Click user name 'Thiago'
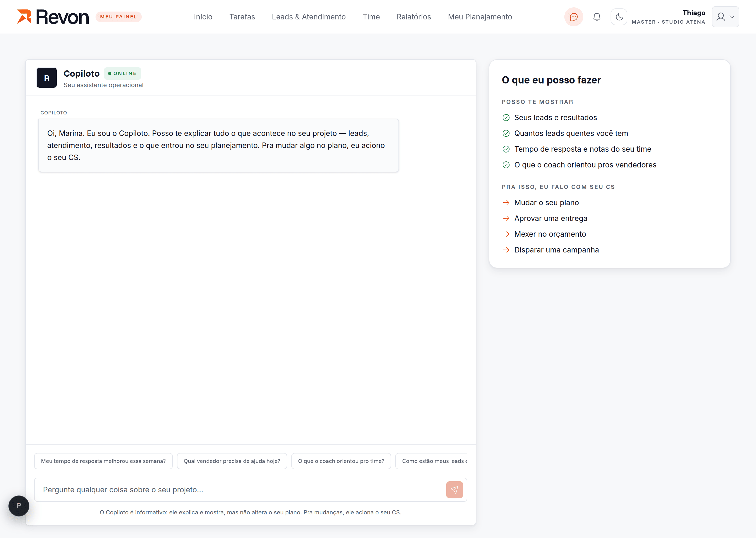The height and width of the screenshot is (538, 756). (694, 13)
